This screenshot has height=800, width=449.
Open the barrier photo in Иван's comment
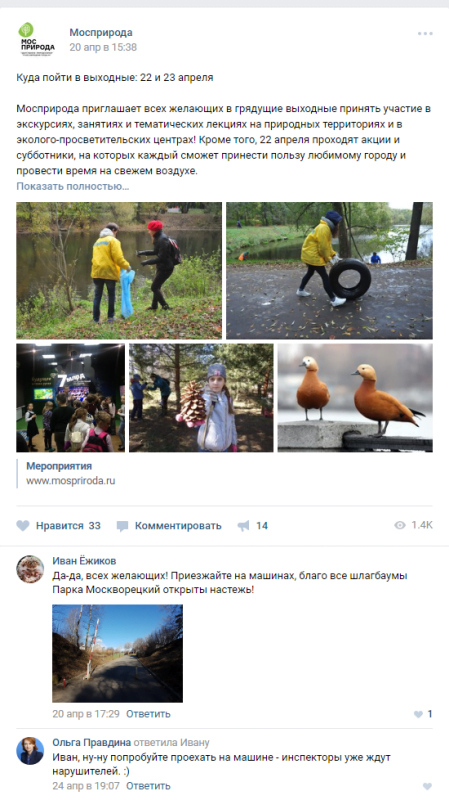[117, 654]
